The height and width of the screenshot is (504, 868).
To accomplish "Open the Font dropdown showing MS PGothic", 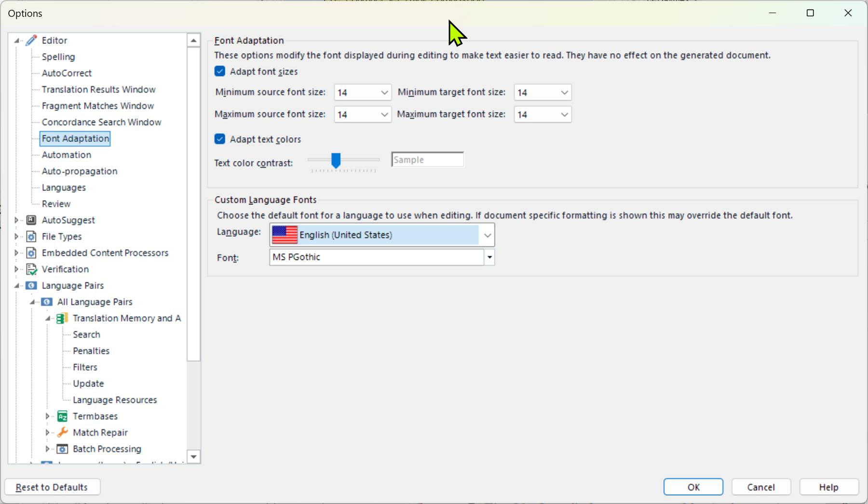I will (489, 257).
